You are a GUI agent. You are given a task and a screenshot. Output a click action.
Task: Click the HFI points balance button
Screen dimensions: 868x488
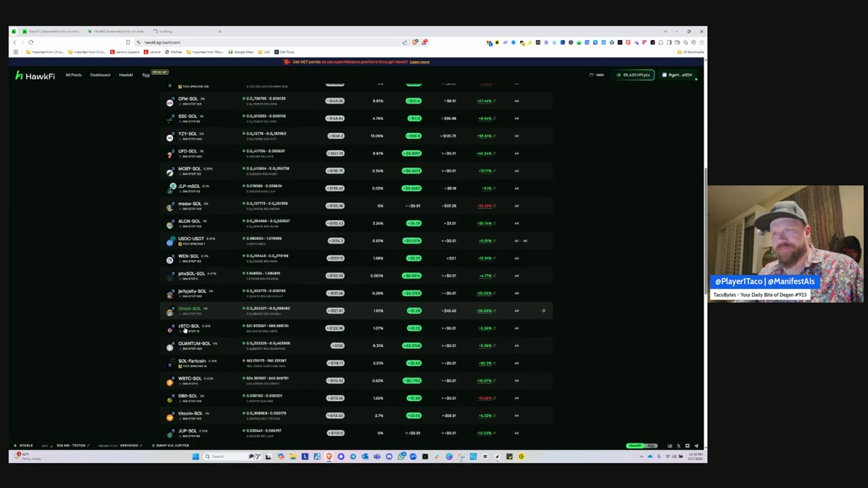point(633,75)
